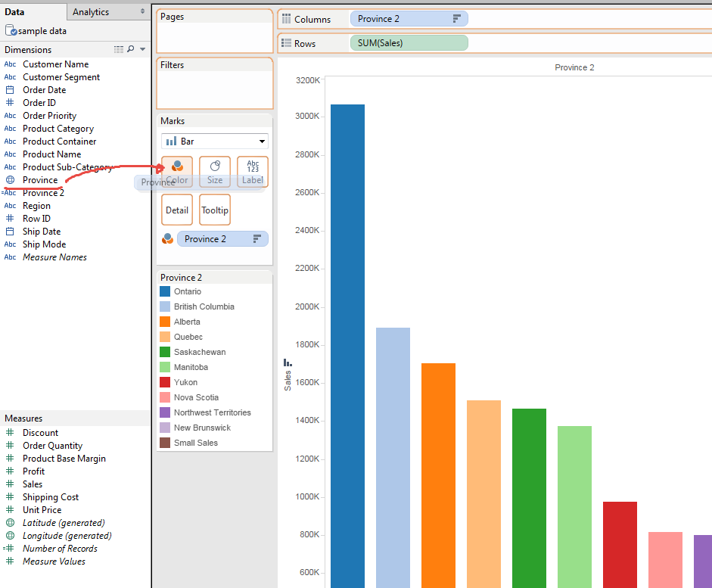Select the Region dimension
The width and height of the screenshot is (712, 588).
coord(37,206)
